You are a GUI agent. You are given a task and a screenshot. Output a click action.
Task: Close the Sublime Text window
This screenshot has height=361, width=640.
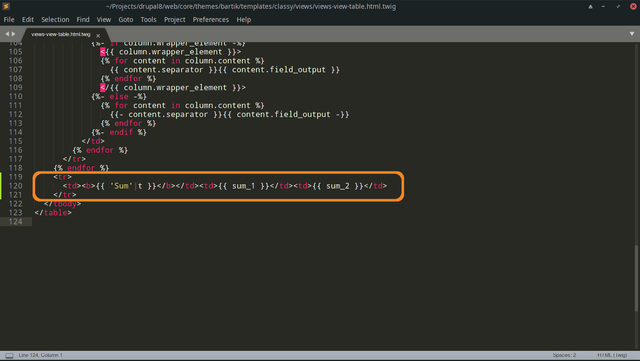[633, 7]
